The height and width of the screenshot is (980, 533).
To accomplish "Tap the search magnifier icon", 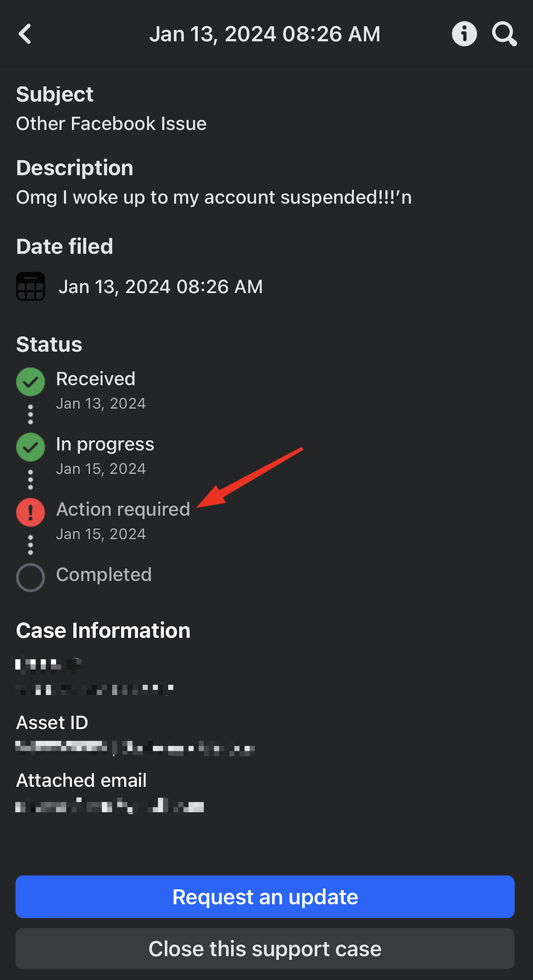I will click(x=504, y=34).
